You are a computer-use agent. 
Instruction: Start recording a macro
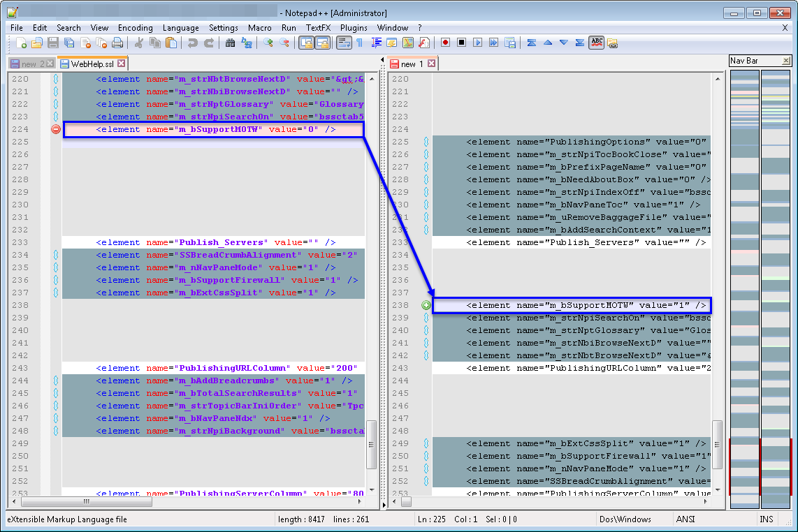click(444, 43)
